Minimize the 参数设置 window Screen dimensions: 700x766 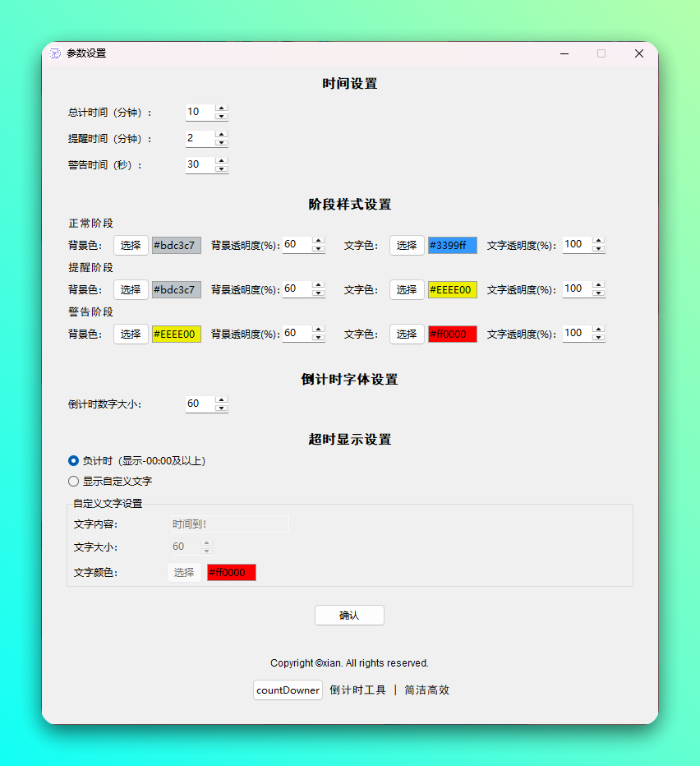coord(564,53)
